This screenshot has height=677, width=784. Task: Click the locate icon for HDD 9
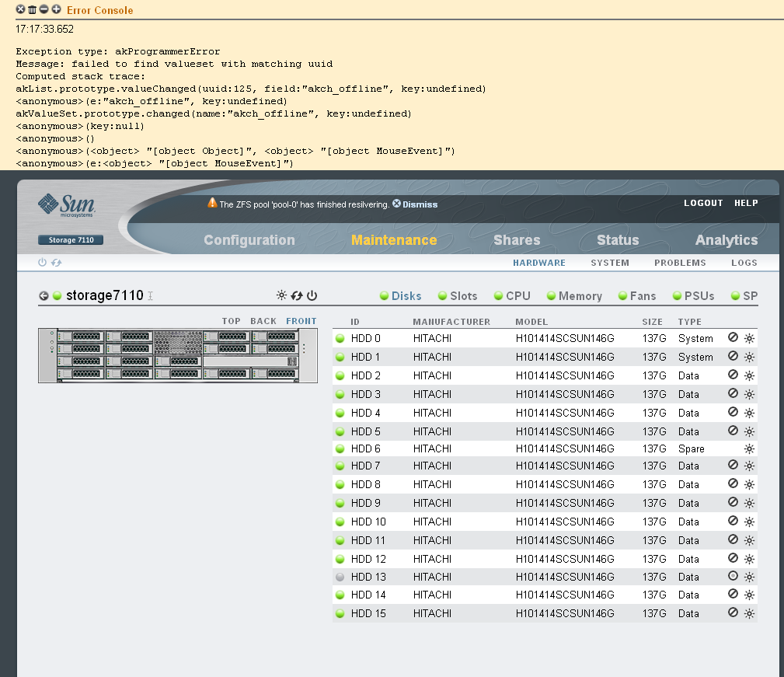click(749, 503)
